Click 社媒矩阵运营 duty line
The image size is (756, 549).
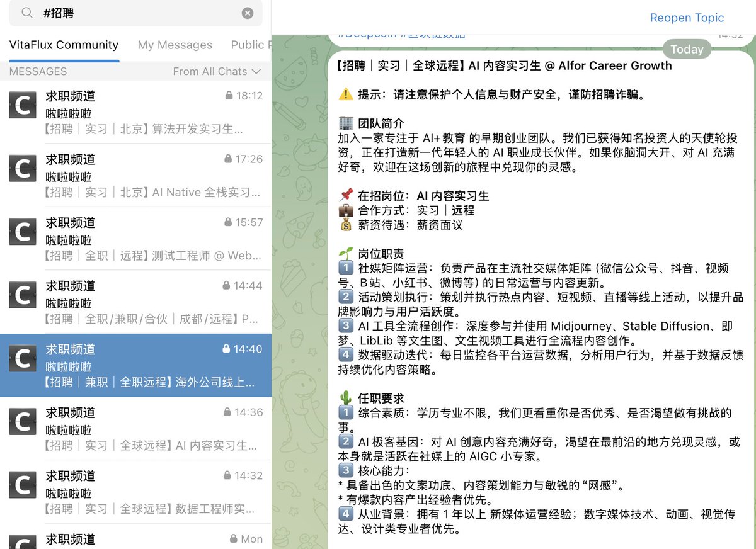534,275
